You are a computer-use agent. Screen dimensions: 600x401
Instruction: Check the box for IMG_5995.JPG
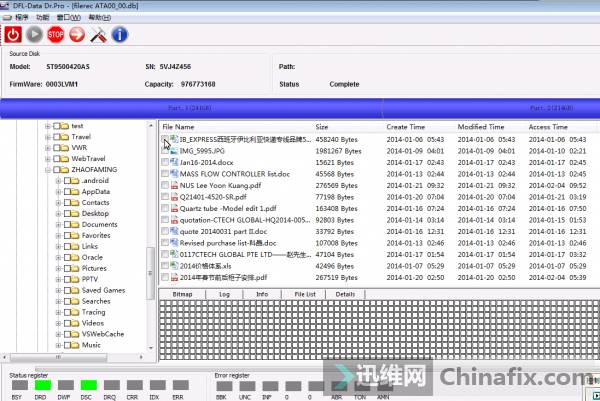tap(165, 151)
